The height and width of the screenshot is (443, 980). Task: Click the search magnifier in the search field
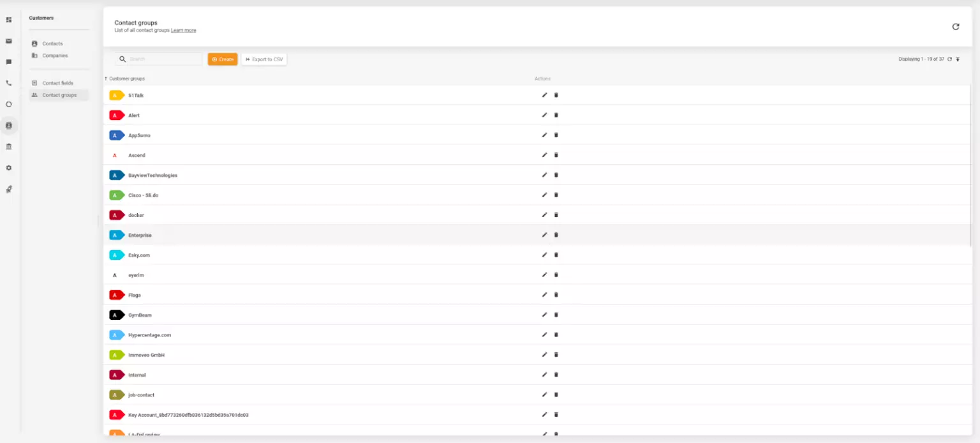tap(122, 59)
